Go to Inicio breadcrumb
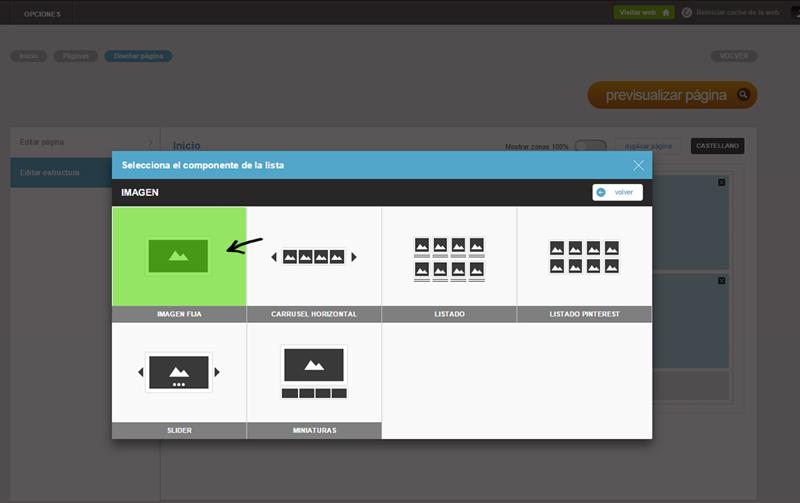This screenshot has width=800, height=503. pyautogui.click(x=28, y=56)
